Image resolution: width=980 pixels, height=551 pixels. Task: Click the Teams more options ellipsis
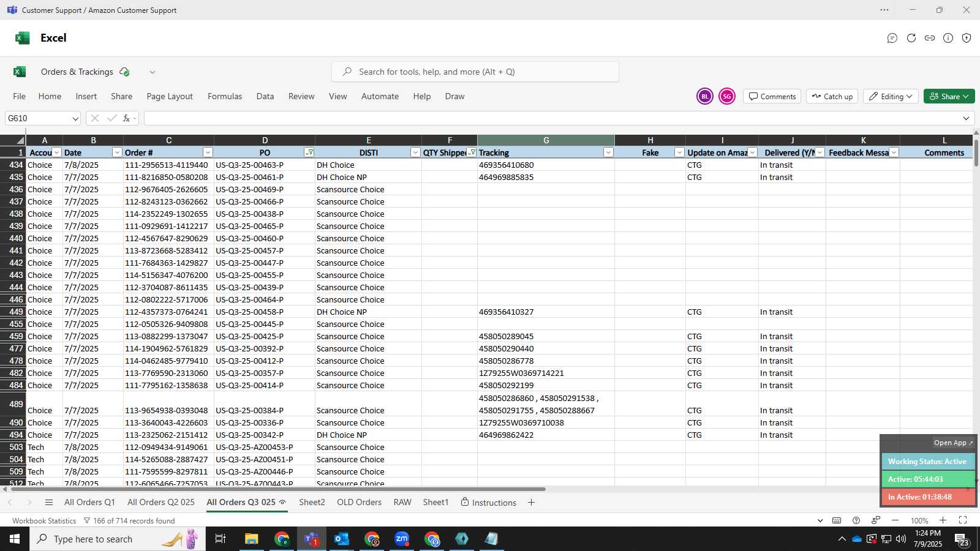[x=884, y=10]
